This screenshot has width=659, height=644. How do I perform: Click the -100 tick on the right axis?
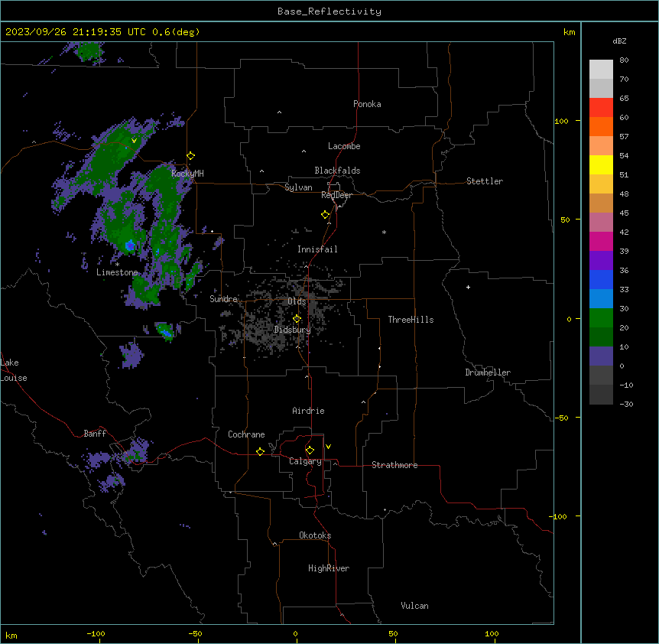[558, 516]
